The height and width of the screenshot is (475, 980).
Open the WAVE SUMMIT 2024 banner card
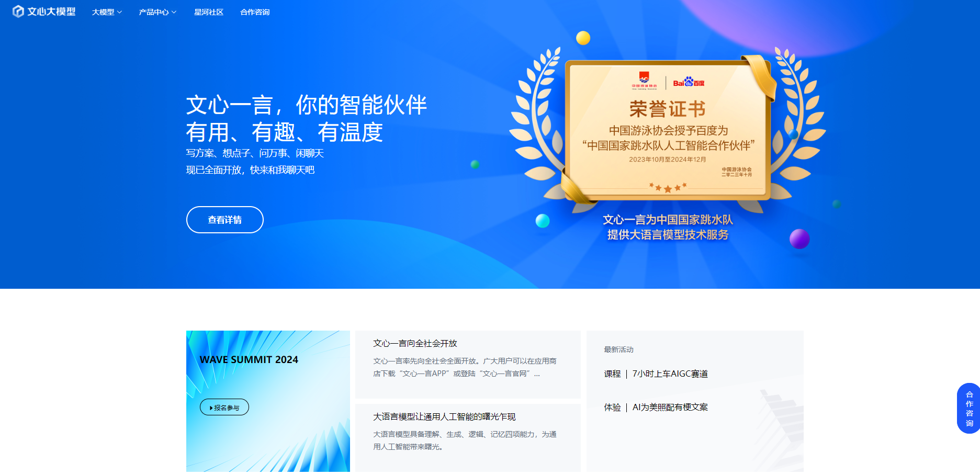[268, 401]
